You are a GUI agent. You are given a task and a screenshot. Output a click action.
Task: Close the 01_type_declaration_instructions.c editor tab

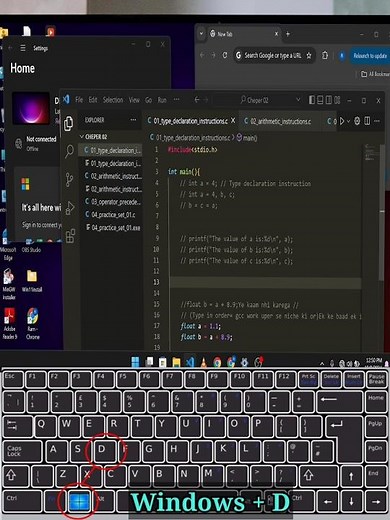tap(233, 121)
